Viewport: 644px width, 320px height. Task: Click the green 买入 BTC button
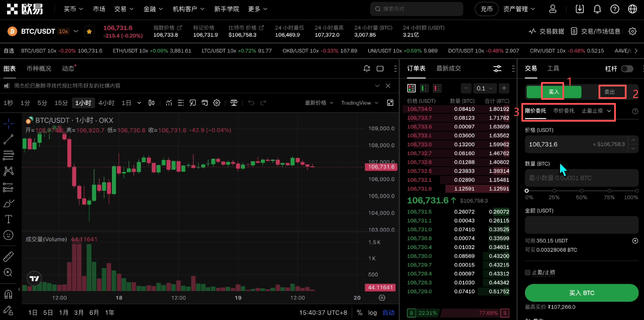(582, 293)
